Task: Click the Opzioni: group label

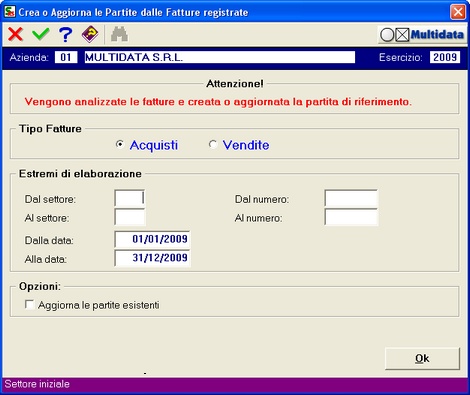Action: [40, 286]
